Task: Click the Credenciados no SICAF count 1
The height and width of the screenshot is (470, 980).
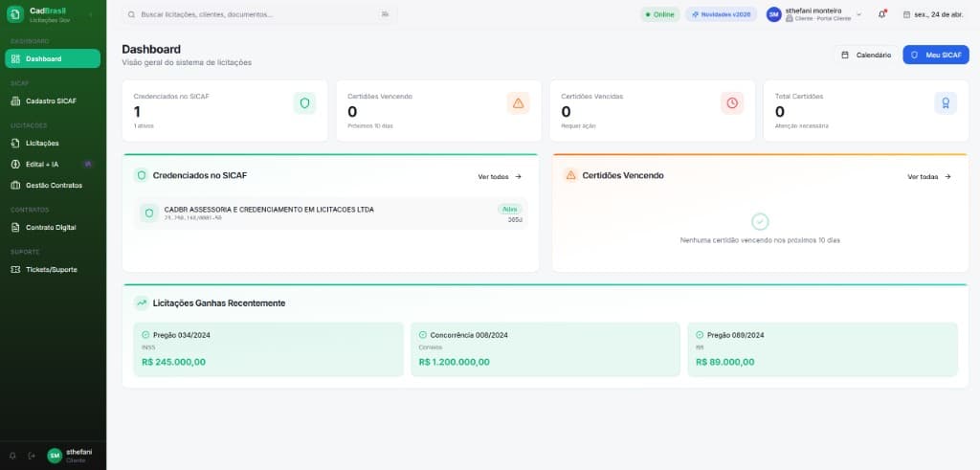Action: [x=137, y=112]
